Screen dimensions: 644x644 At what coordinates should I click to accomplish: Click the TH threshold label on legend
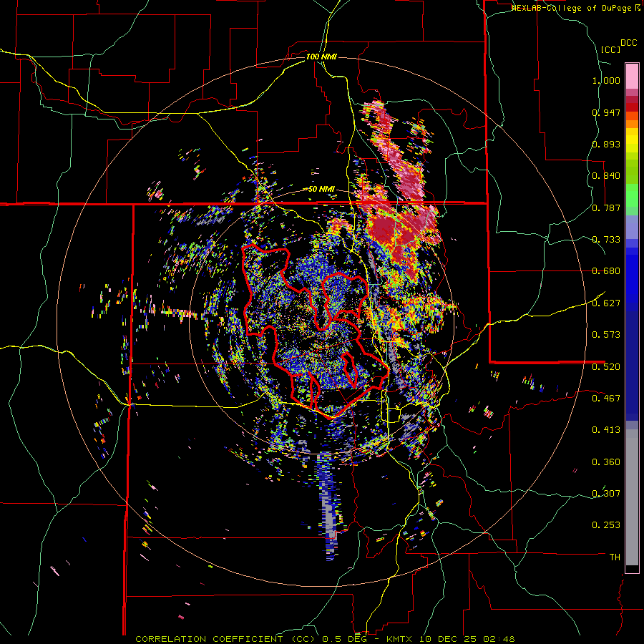pyautogui.click(x=615, y=557)
